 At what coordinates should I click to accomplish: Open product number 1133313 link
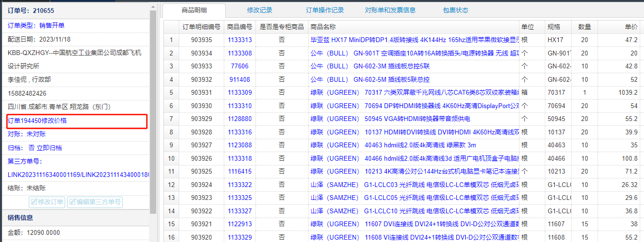click(240, 40)
